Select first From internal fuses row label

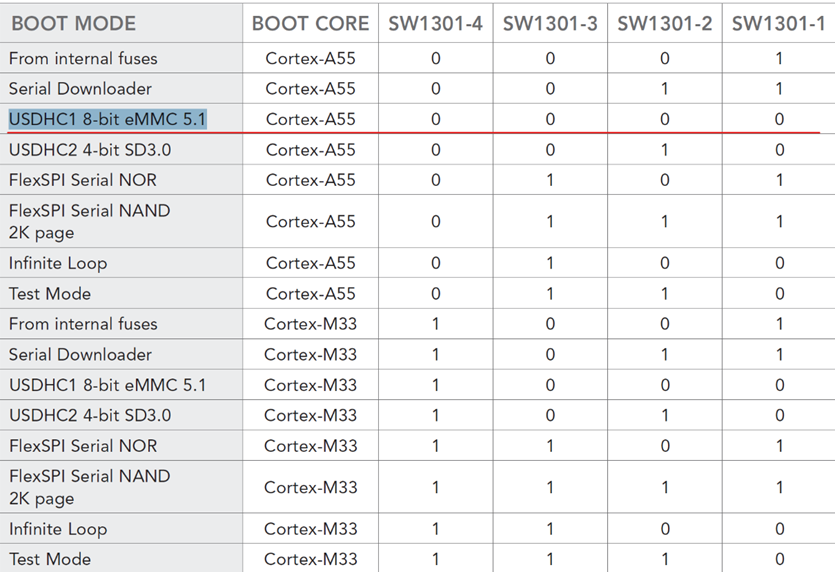pos(83,59)
